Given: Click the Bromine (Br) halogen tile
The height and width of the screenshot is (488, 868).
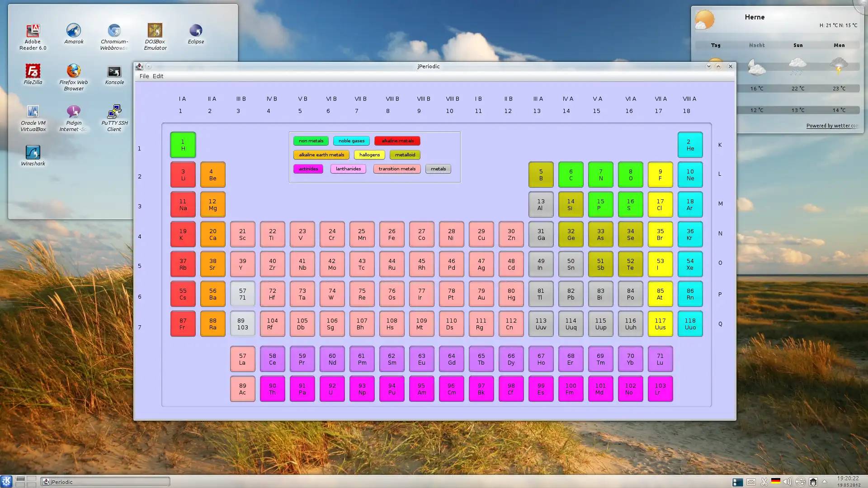Looking at the screenshot, I should coord(660,234).
